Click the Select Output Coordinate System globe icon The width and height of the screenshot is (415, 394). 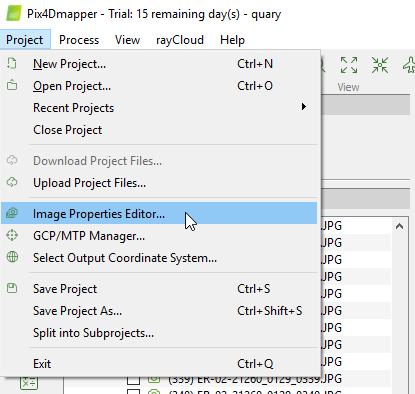(x=12, y=257)
